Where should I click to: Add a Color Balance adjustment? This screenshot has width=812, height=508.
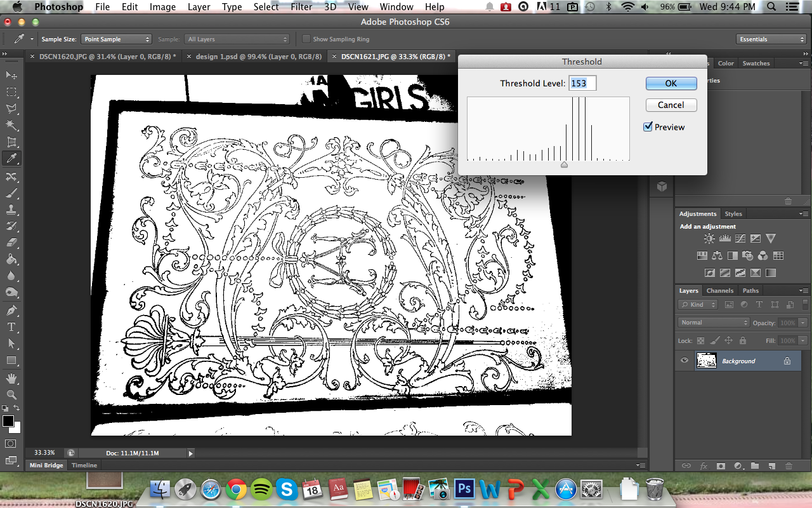click(717, 255)
